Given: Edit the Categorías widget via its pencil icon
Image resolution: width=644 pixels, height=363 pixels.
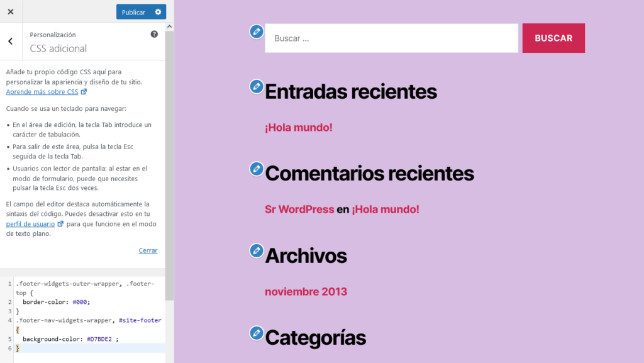Looking at the screenshot, I should 256,333.
